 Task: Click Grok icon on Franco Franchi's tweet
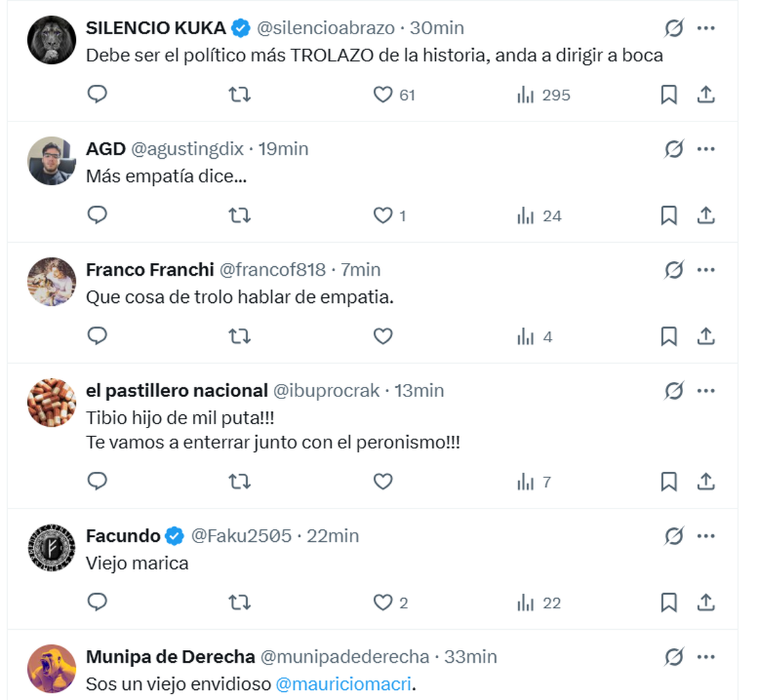[x=674, y=270]
